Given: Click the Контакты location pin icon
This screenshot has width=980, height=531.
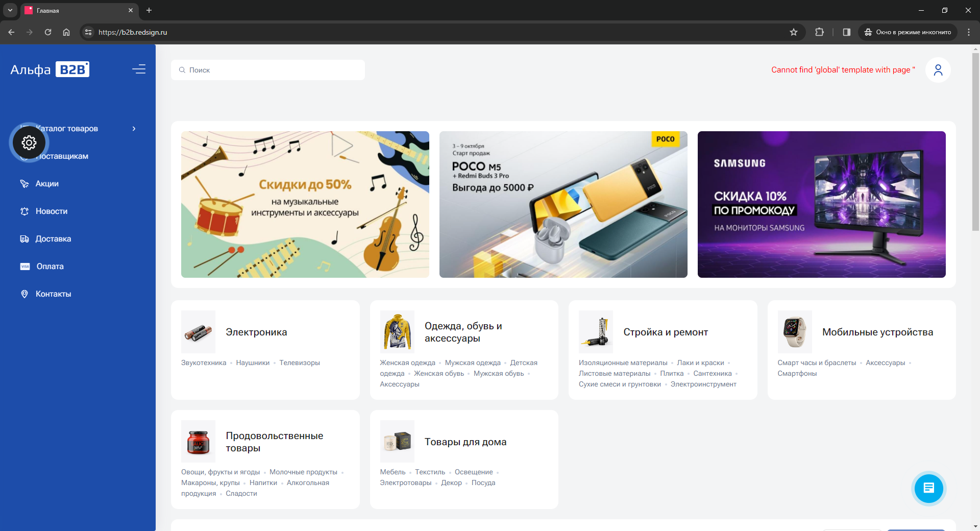Looking at the screenshot, I should point(24,294).
